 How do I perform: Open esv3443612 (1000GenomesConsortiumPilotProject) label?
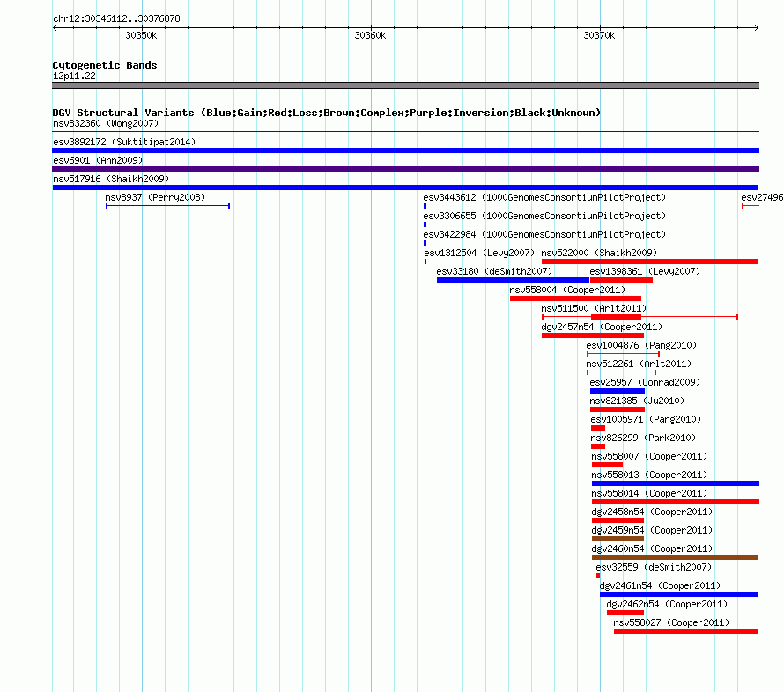pyautogui.click(x=544, y=197)
